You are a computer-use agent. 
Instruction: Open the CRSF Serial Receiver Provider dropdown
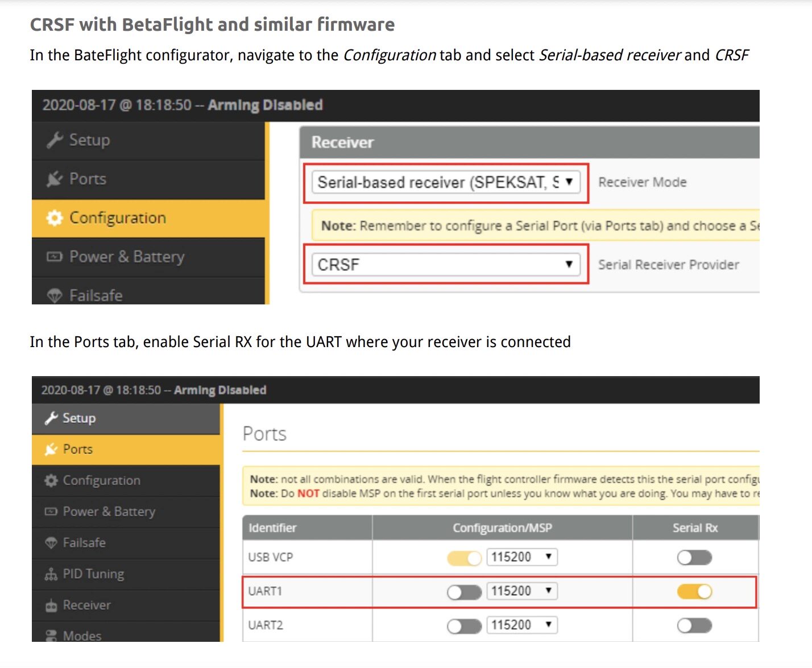(x=446, y=265)
